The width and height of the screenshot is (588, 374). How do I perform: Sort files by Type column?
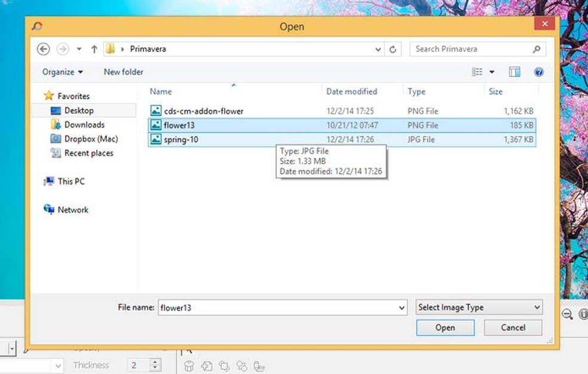(416, 91)
